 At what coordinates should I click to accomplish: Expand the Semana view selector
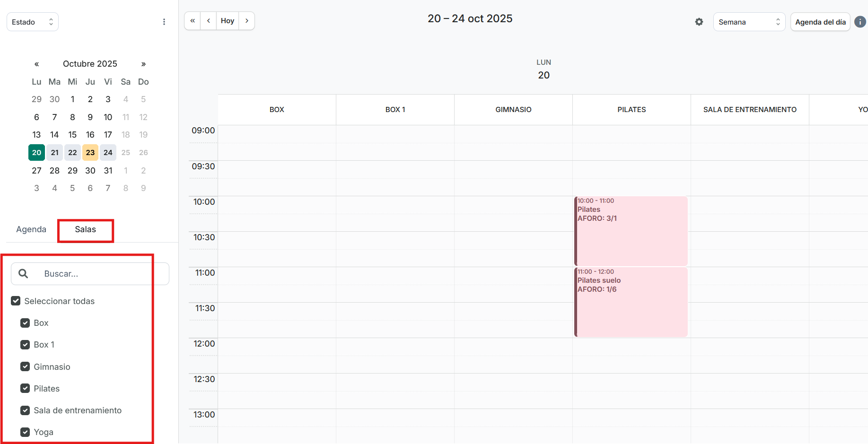(749, 22)
